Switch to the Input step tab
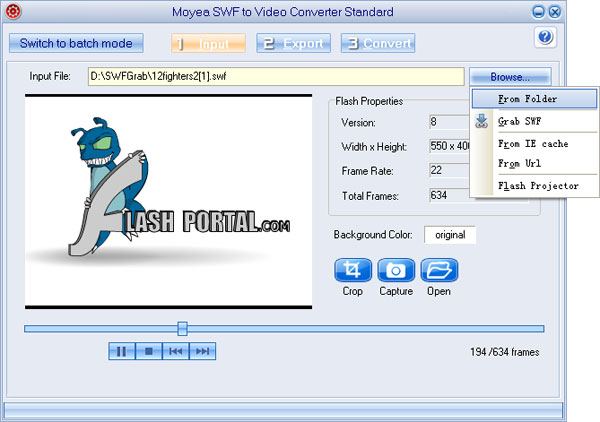This screenshot has width=600, height=422. coord(208,43)
